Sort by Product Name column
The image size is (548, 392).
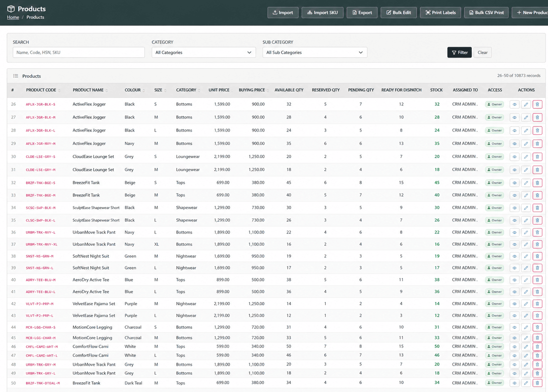pyautogui.click(x=90, y=90)
